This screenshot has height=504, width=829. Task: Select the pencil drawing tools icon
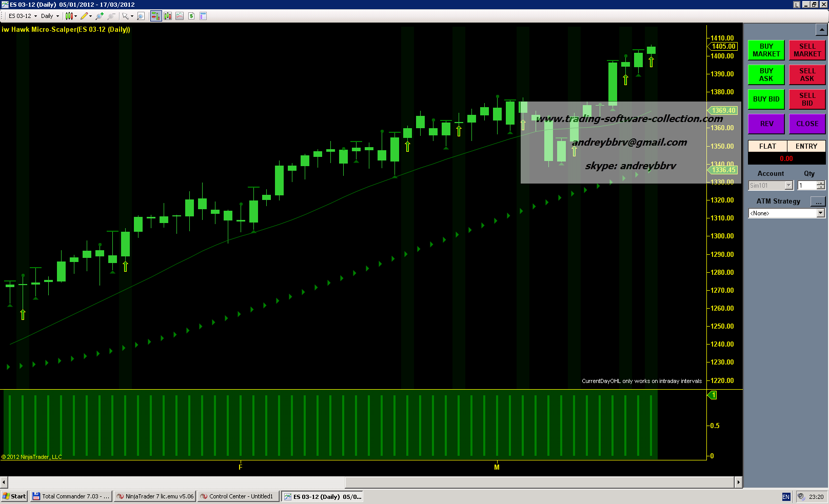point(84,16)
